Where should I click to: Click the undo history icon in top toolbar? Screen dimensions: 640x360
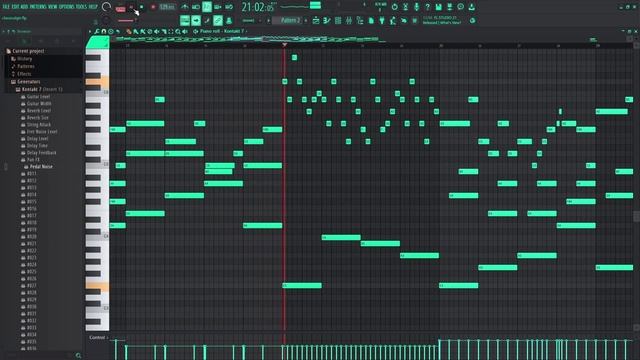tap(394, 7)
